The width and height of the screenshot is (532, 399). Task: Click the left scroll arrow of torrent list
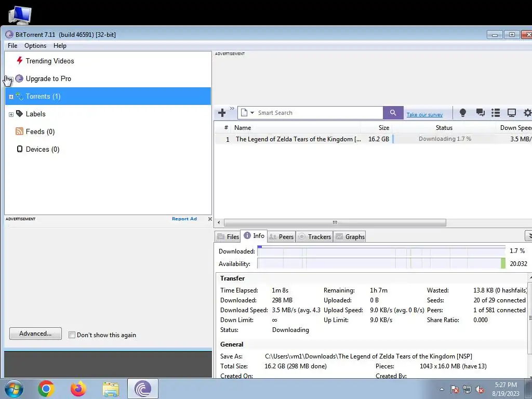[219, 222]
